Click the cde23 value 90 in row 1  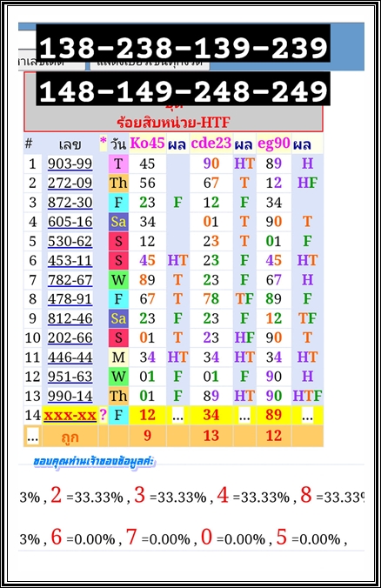211,164
